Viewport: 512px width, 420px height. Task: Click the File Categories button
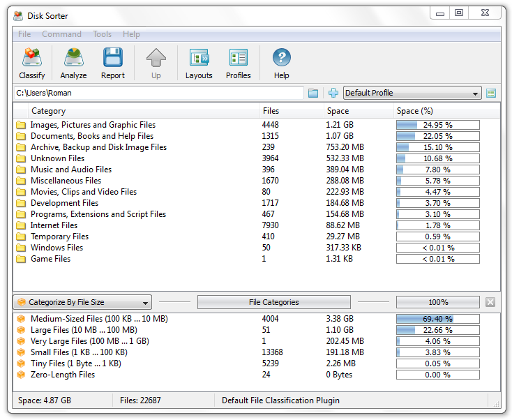pyautogui.click(x=274, y=302)
